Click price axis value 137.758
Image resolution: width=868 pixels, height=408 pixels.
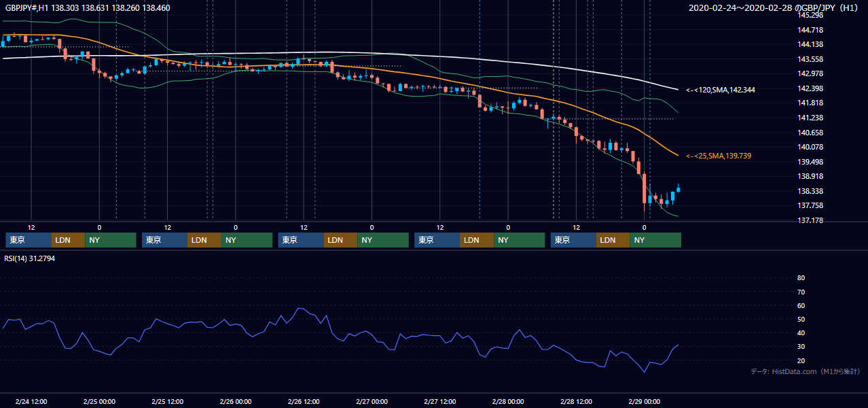[x=810, y=205]
